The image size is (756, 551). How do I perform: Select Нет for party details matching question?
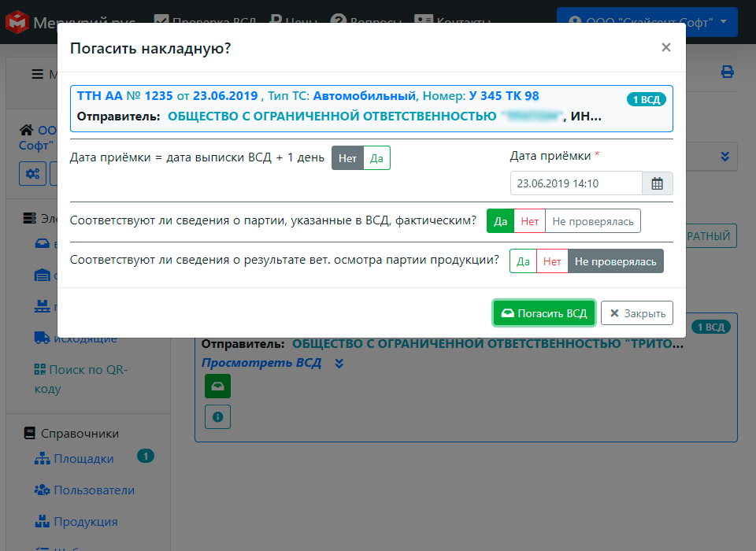point(528,220)
